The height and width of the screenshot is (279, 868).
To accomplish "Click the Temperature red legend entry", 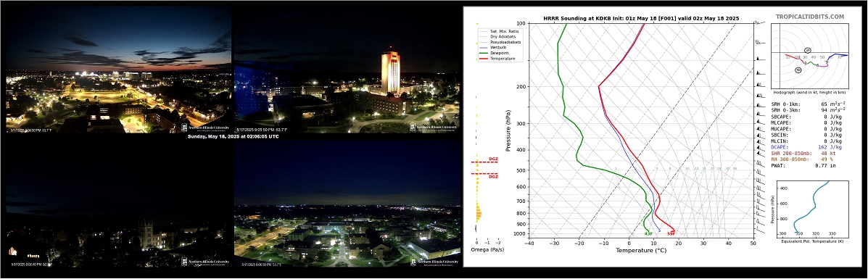I will 497,58.
